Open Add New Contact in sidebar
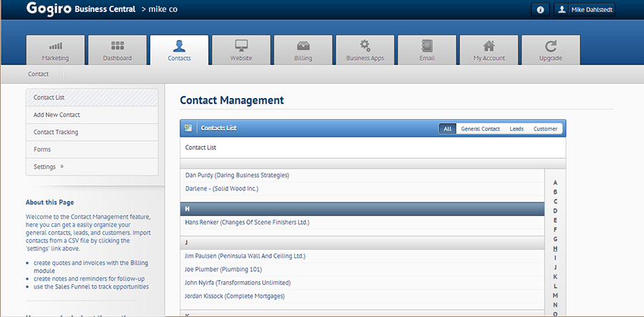The width and height of the screenshot is (644, 317). pyautogui.click(x=57, y=114)
